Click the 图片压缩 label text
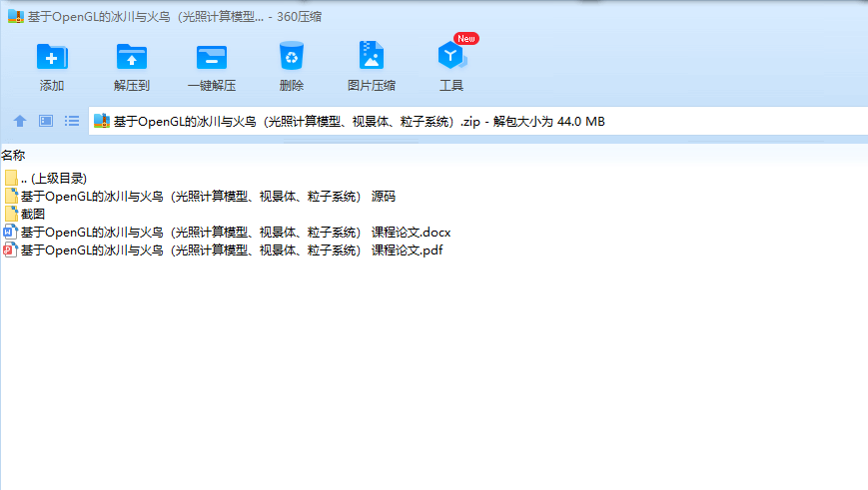 click(372, 86)
